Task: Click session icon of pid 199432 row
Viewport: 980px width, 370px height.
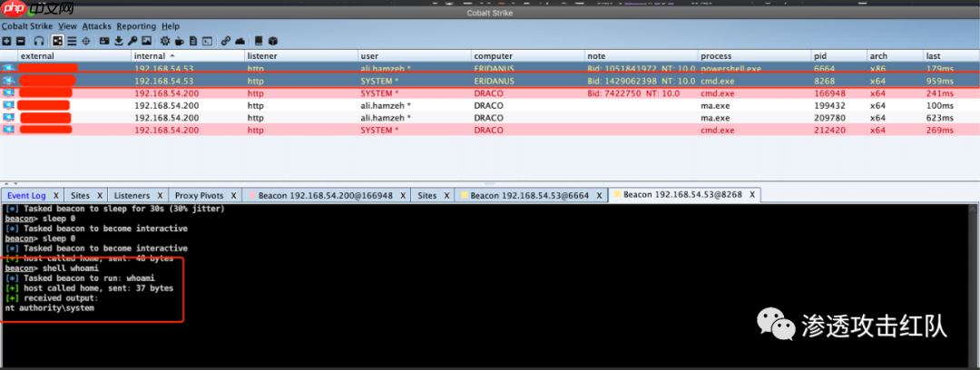Action: coord(9,105)
